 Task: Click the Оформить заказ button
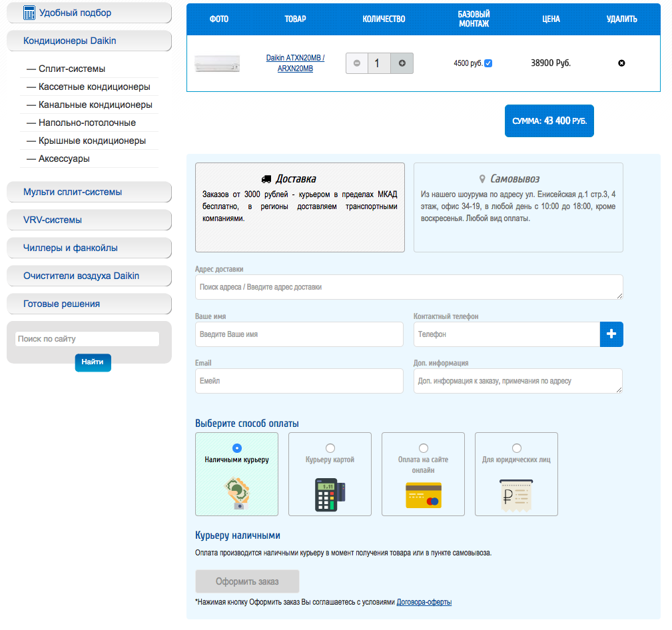(x=247, y=581)
